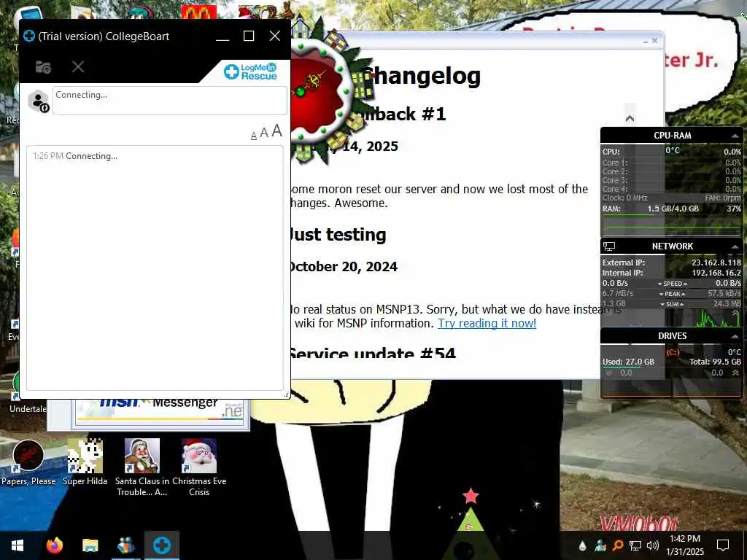
Task: Click the taskbar clock showing 1:42 PM
Action: pyautogui.click(x=685, y=545)
